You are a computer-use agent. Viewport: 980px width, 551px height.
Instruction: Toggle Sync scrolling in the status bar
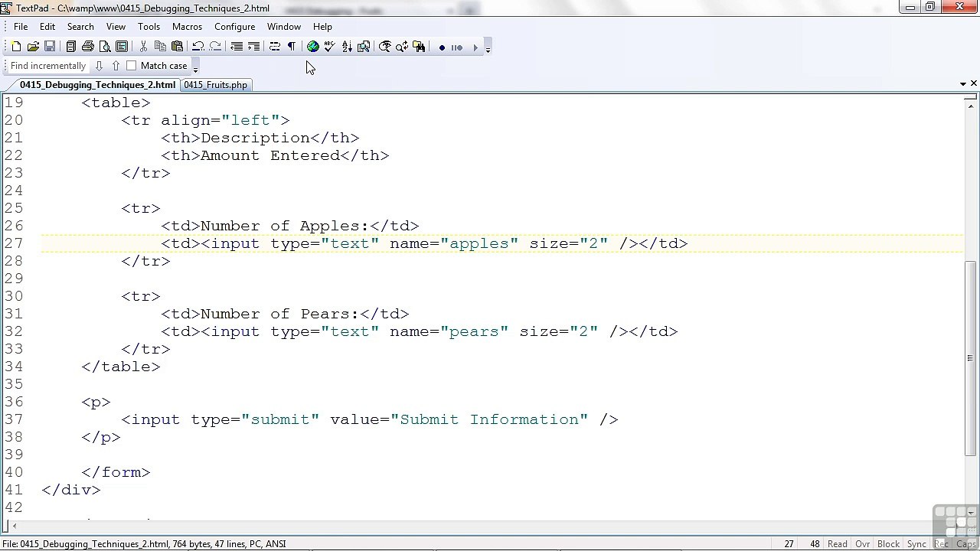[x=916, y=544]
